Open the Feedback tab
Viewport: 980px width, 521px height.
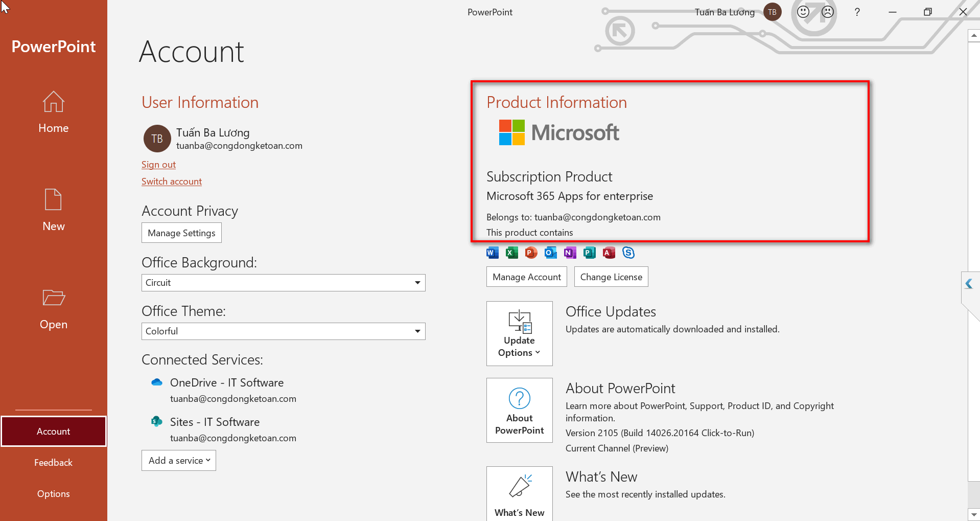[54, 462]
